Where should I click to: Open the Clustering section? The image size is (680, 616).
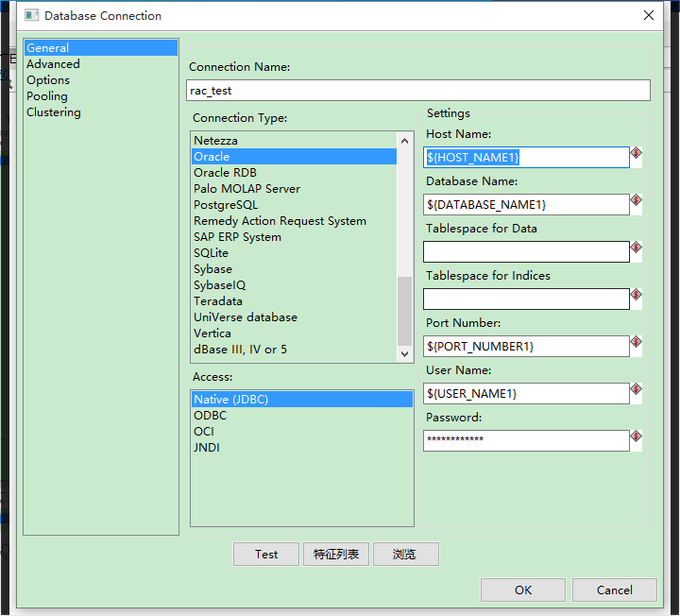(x=101, y=111)
